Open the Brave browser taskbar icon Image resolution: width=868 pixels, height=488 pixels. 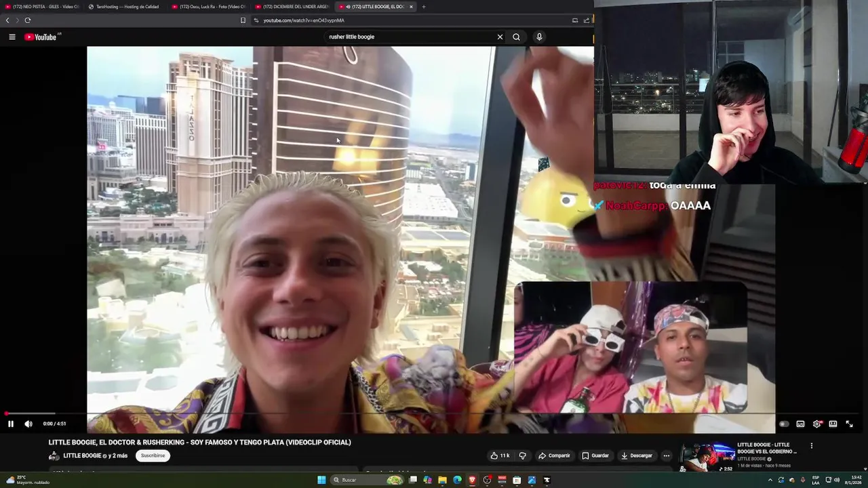click(x=472, y=480)
